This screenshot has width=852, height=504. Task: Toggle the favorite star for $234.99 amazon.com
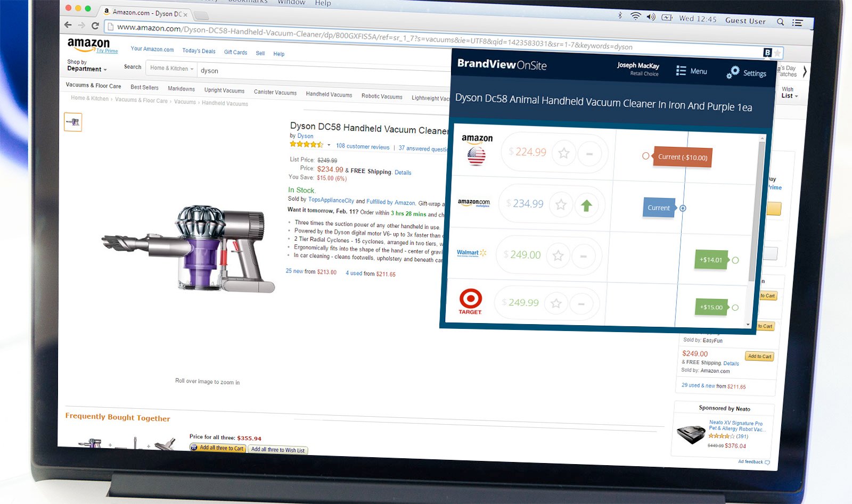[561, 204]
